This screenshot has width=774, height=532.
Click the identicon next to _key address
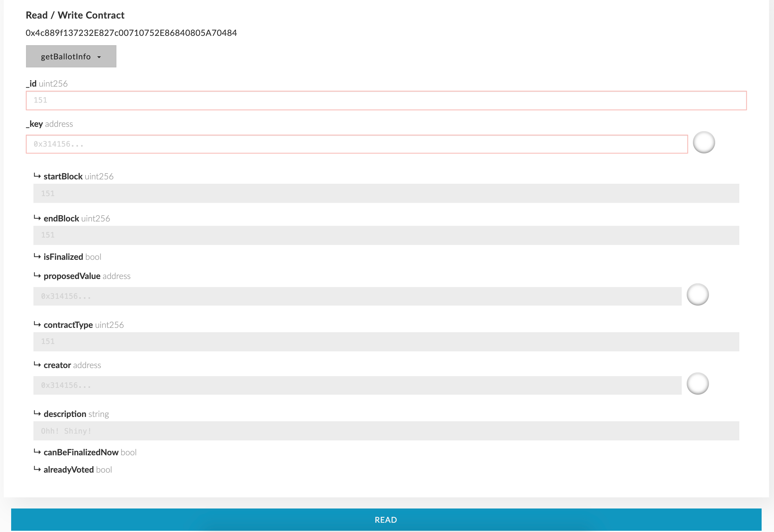704,142
